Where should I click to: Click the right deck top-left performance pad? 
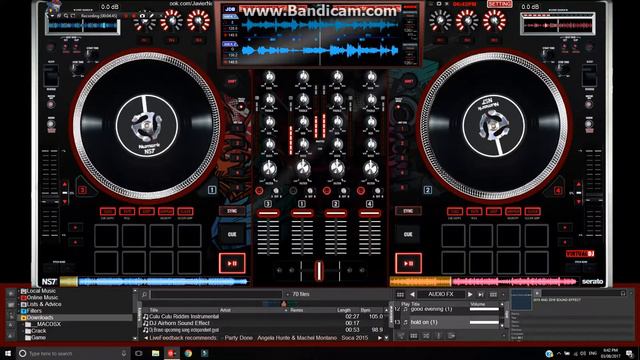click(x=453, y=236)
